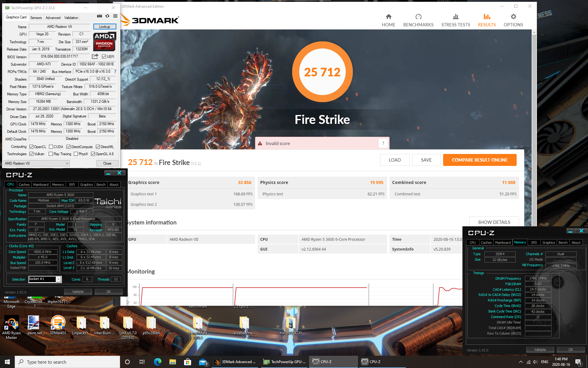The image size is (588, 368).
Task: Open Windows Start menu
Action: pyautogui.click(x=7, y=362)
